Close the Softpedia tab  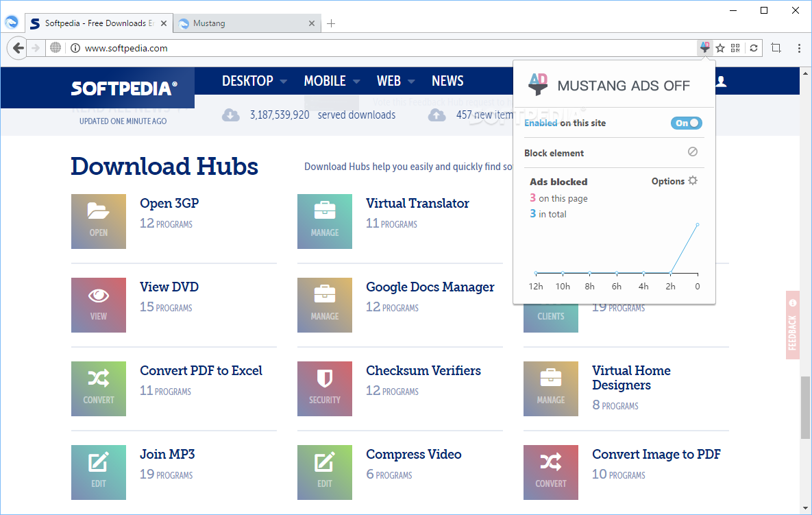pos(164,23)
